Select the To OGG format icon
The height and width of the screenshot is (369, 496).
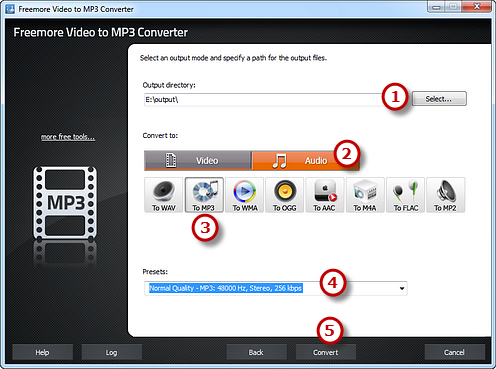[285, 195]
